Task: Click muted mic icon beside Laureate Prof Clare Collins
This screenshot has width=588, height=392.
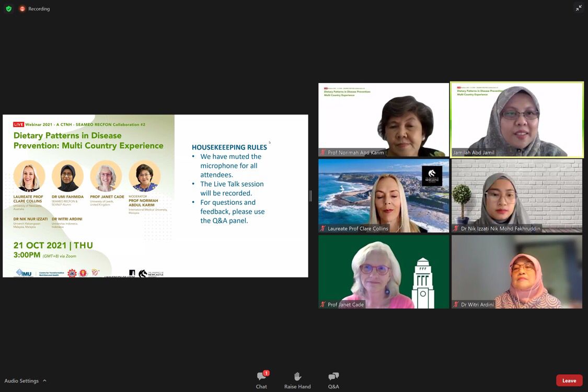Action: pyautogui.click(x=324, y=228)
